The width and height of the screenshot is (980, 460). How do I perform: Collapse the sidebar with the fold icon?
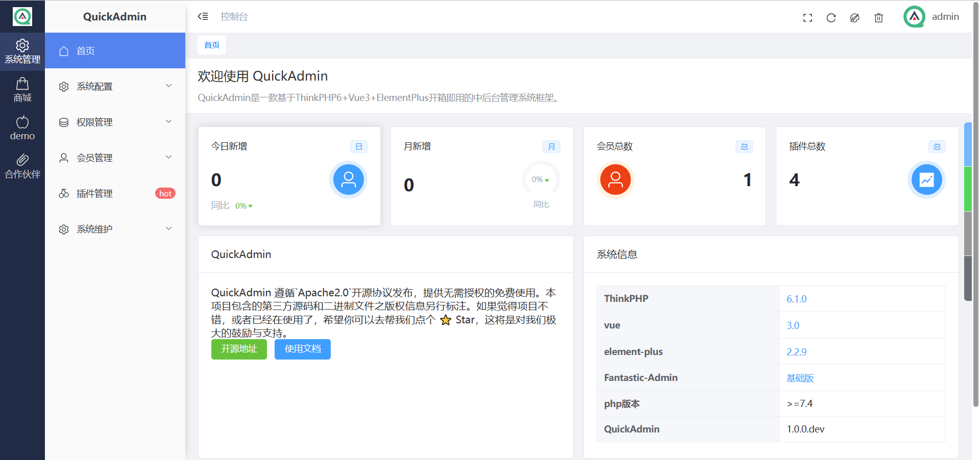(203, 16)
